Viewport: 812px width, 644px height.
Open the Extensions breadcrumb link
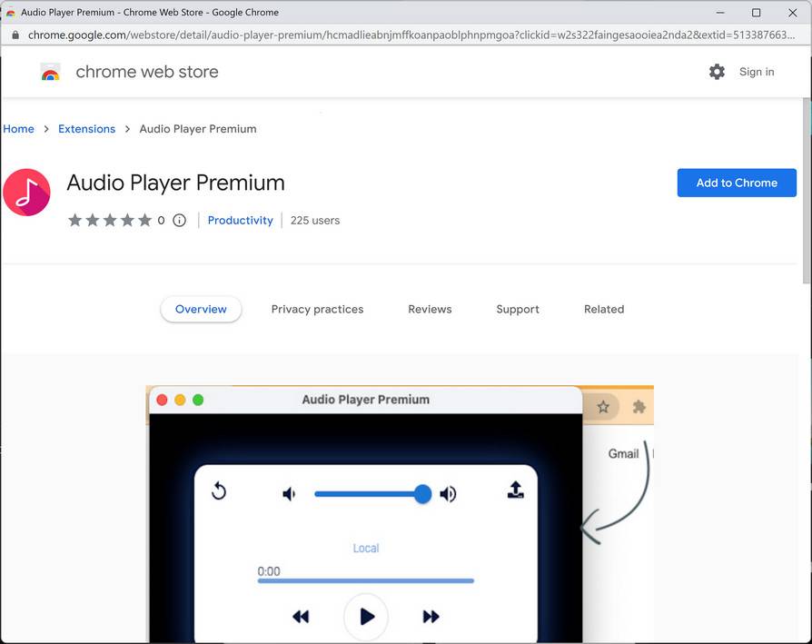coord(86,129)
